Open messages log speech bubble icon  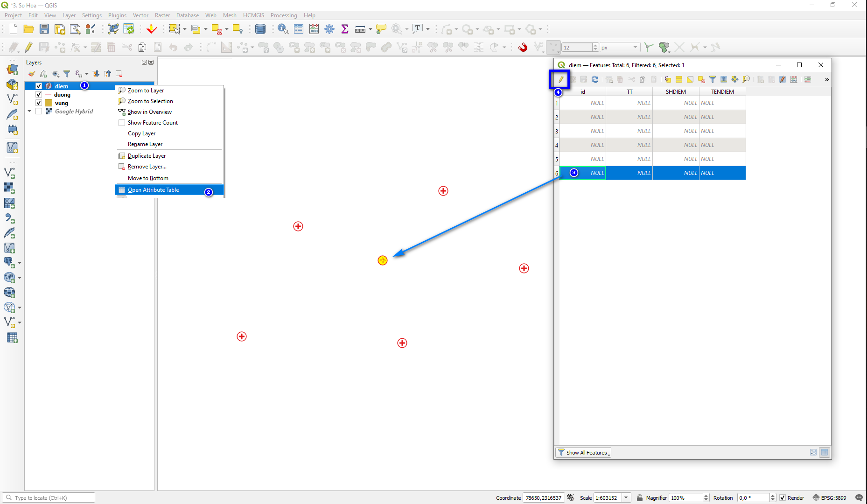point(859,498)
